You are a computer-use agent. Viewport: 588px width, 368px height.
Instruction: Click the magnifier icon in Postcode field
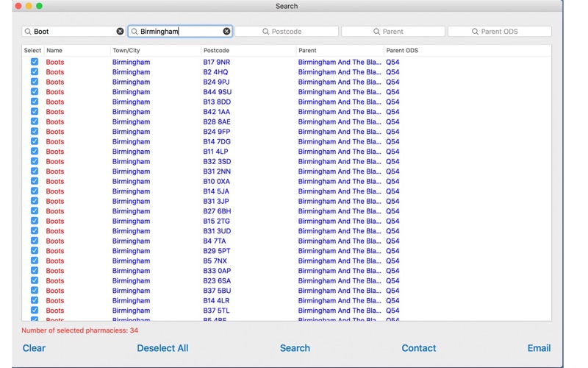tap(265, 32)
